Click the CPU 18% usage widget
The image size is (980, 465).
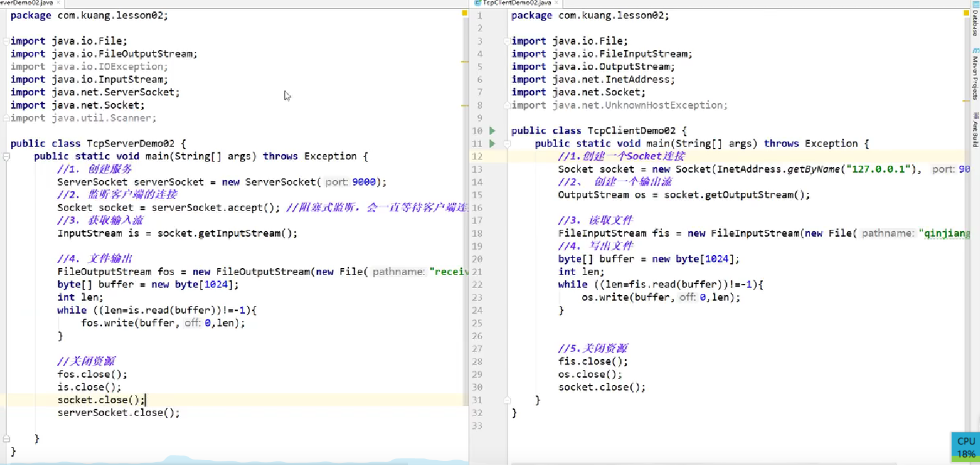965,447
